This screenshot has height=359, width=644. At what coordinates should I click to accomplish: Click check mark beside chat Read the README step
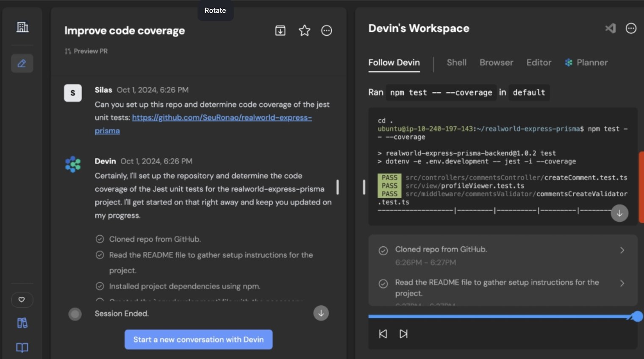tap(100, 255)
